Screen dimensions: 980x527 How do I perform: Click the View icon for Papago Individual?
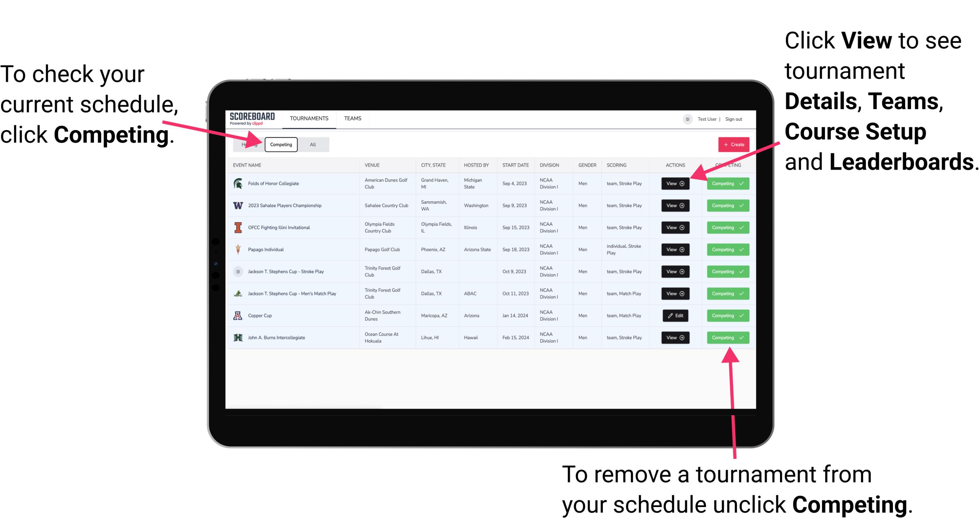[675, 249]
